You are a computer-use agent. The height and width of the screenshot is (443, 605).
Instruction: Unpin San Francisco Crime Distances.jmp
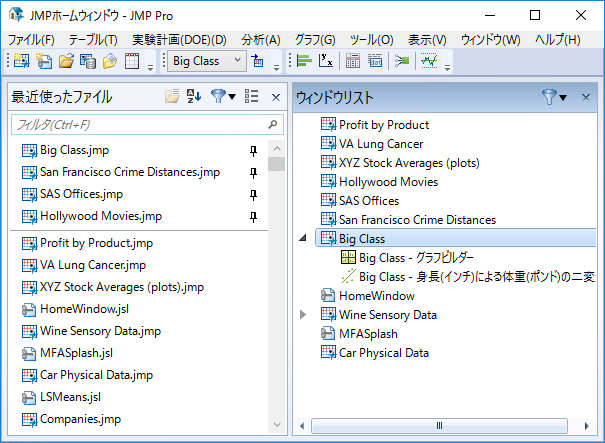pos(253,172)
